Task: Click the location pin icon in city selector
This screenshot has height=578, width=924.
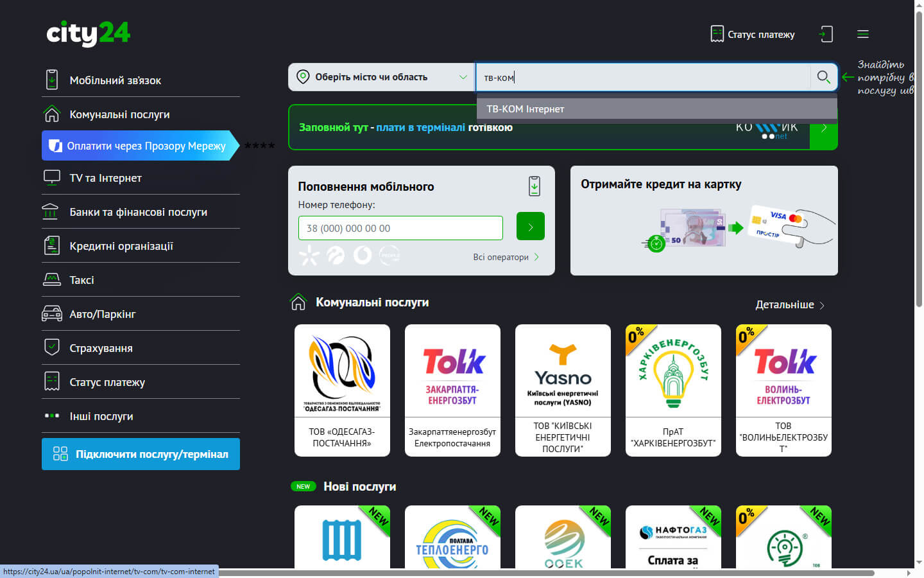Action: coord(303,77)
